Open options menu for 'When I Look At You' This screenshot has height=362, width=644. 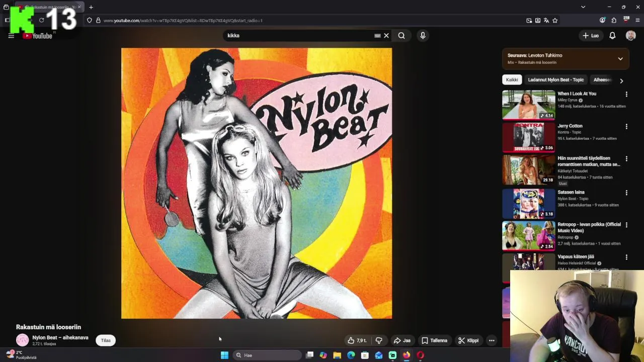(x=626, y=95)
